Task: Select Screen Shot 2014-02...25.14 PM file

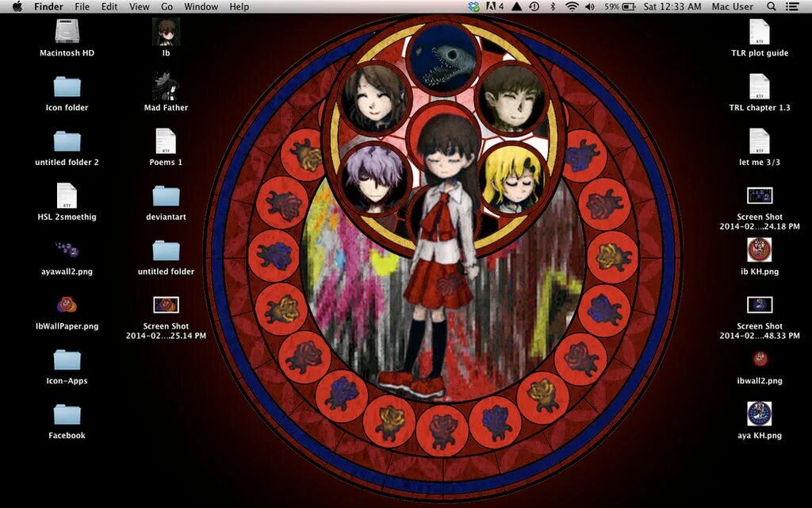Action: (x=167, y=305)
